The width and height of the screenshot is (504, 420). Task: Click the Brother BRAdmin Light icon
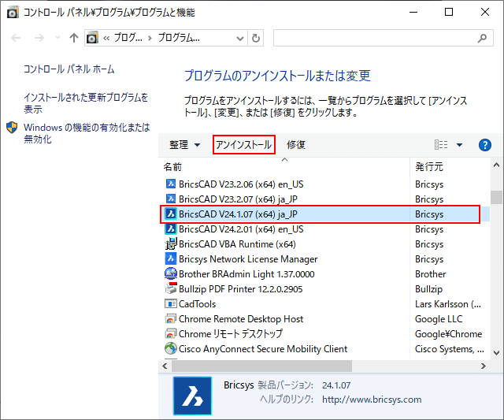171,274
